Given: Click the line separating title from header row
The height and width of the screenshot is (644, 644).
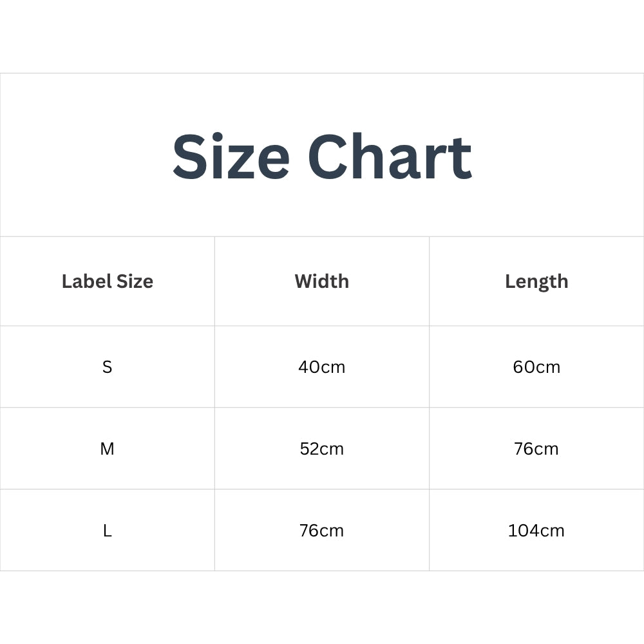Looking at the screenshot, I should pos(322,236).
